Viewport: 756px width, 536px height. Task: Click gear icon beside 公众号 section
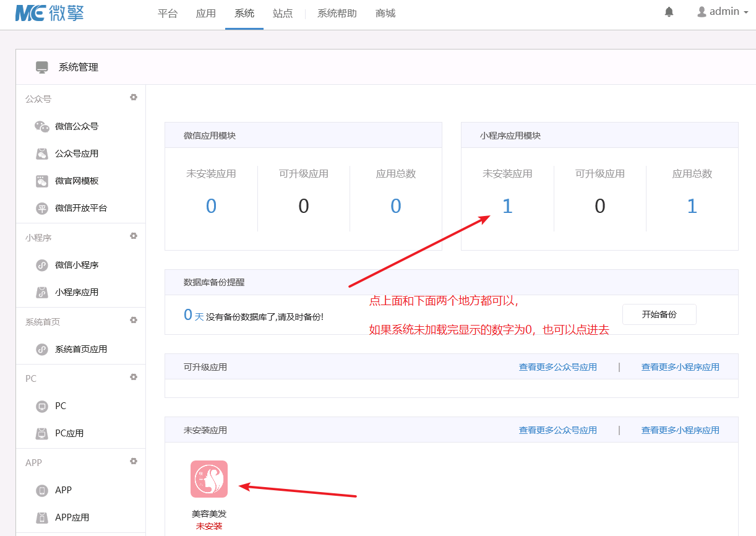coord(133,97)
